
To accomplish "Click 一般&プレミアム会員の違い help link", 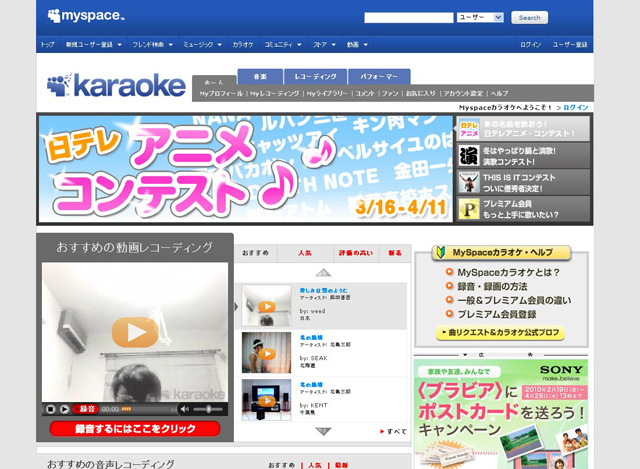I will coord(514,300).
